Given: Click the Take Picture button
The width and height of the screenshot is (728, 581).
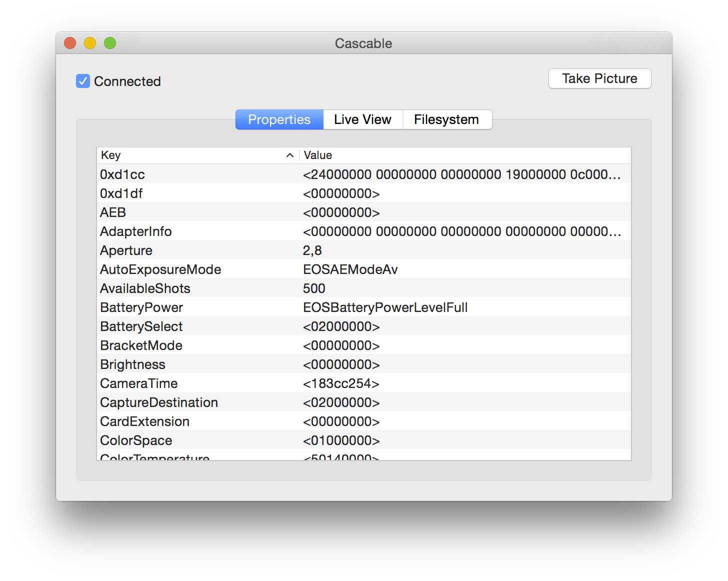Looking at the screenshot, I should (599, 78).
